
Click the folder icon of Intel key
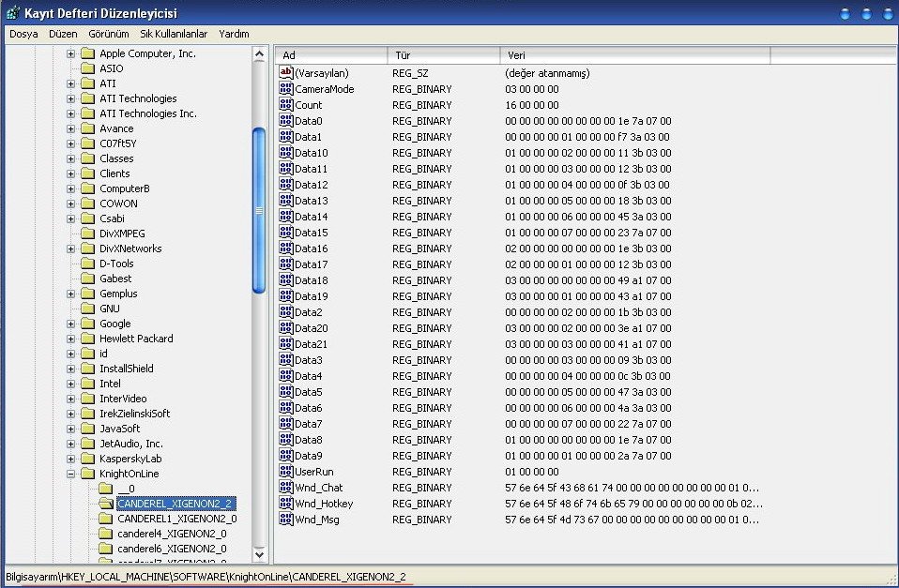[x=87, y=384]
